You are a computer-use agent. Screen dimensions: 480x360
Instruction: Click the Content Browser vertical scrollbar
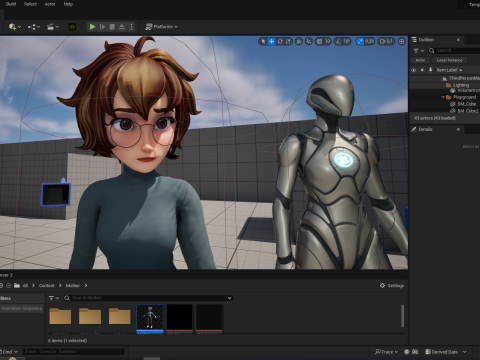point(402,316)
